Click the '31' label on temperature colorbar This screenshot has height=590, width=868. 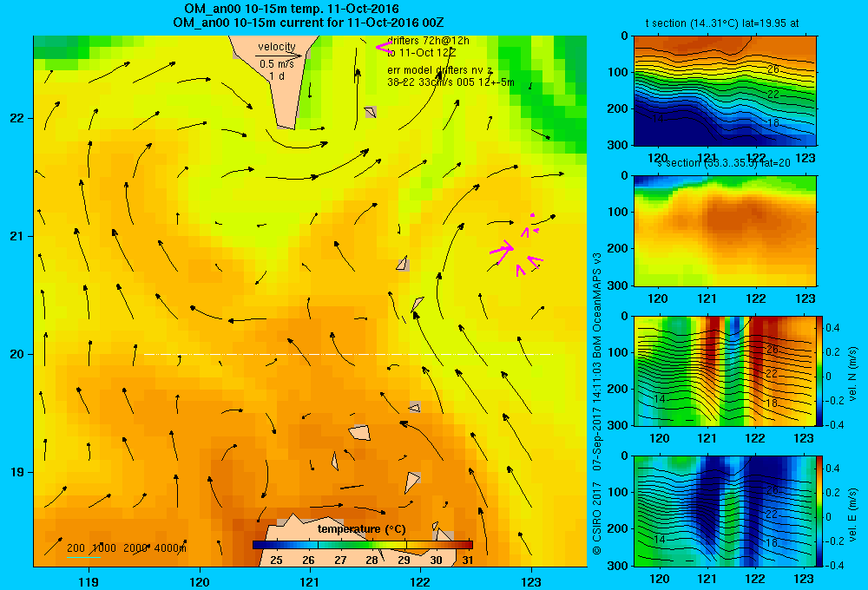point(468,560)
